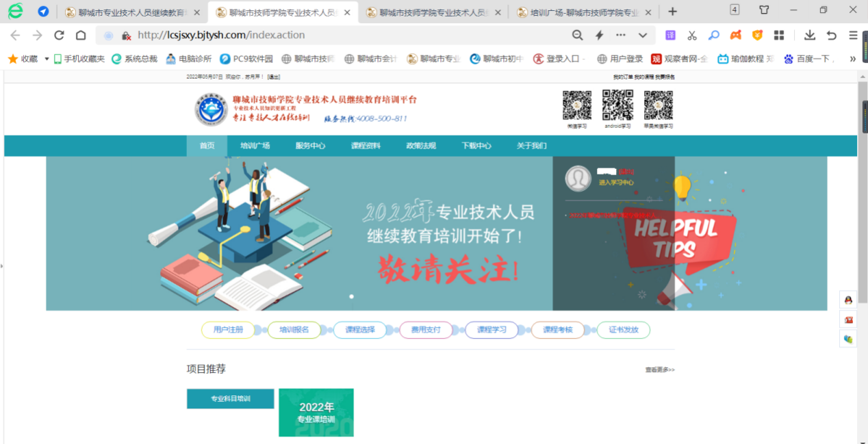
Task: Expand the 收藏 favorites dropdown arrow
Action: pos(47,59)
